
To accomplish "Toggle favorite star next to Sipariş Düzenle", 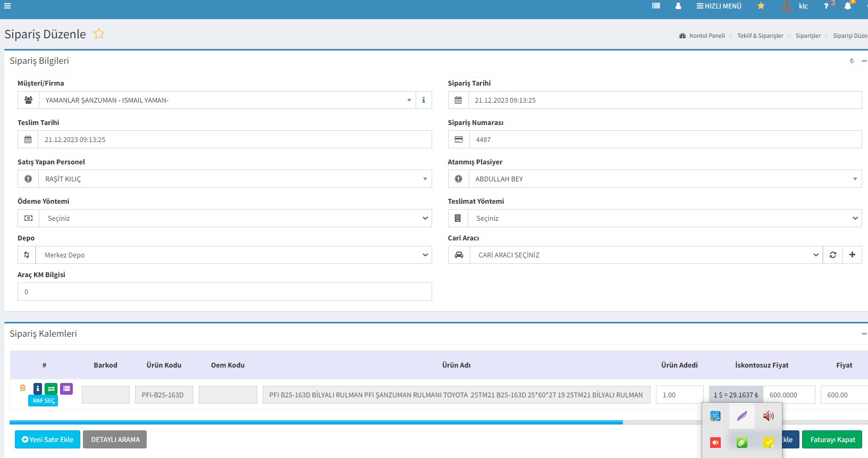I will 99,34.
